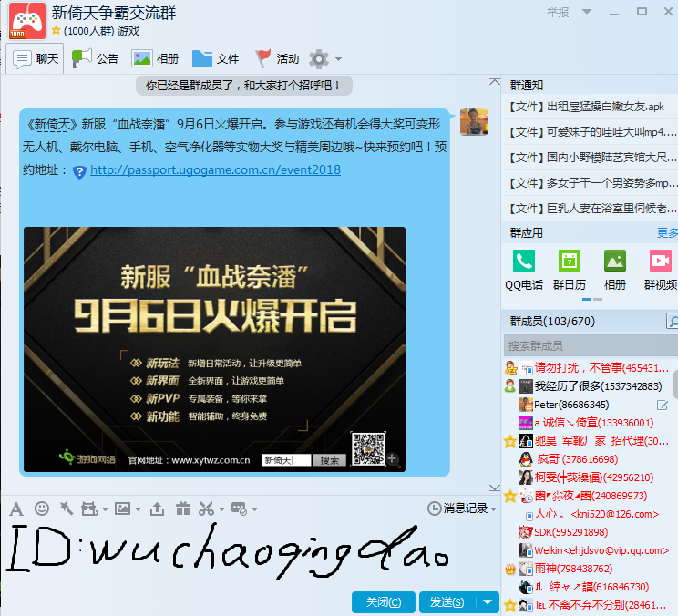Click edit card icon next to Peter
Viewport: 678px width, 616px height.
coord(662,405)
